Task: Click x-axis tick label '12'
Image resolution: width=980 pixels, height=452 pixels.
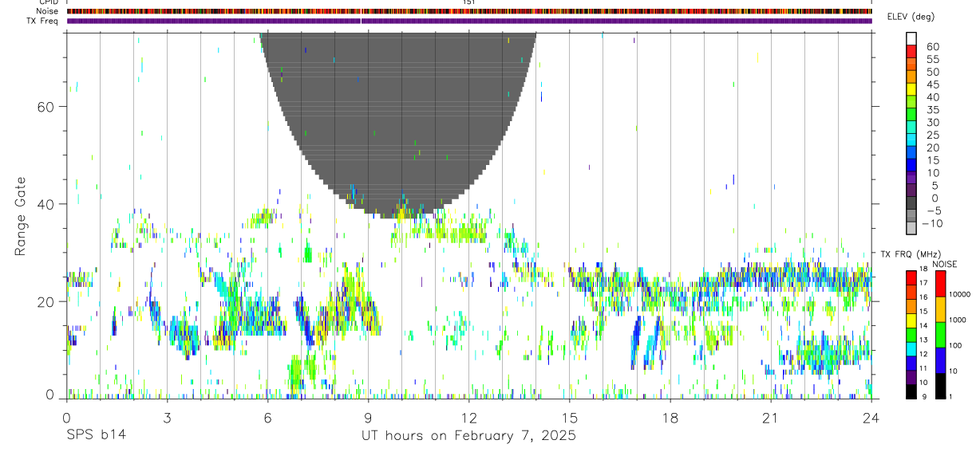Action: [x=468, y=417]
